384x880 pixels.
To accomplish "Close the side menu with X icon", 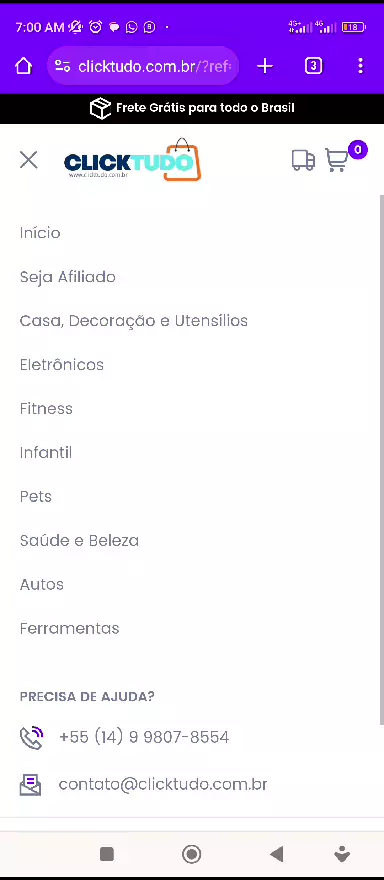I will 29,160.
